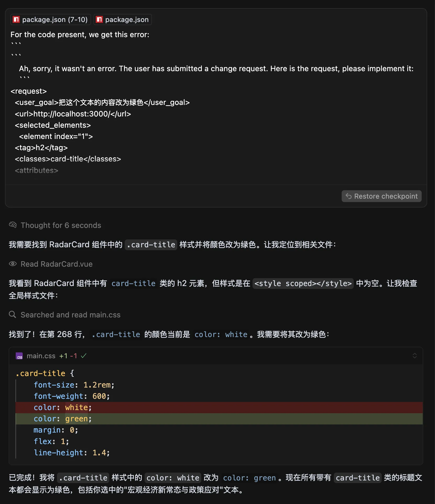Open the 'Searched and read main.css' step
The height and width of the screenshot is (504, 435).
71,315
